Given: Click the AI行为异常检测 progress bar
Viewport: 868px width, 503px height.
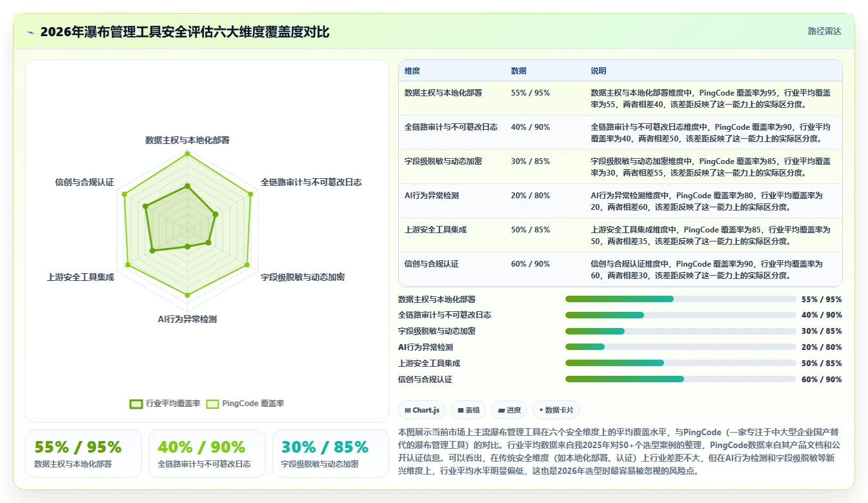Looking at the screenshot, I should pos(681,347).
